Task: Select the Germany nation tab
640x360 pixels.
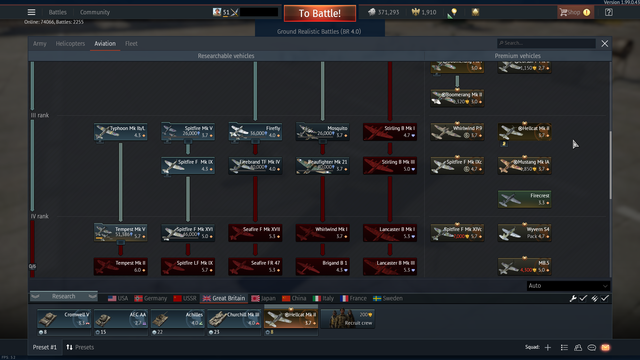Action: (151, 298)
